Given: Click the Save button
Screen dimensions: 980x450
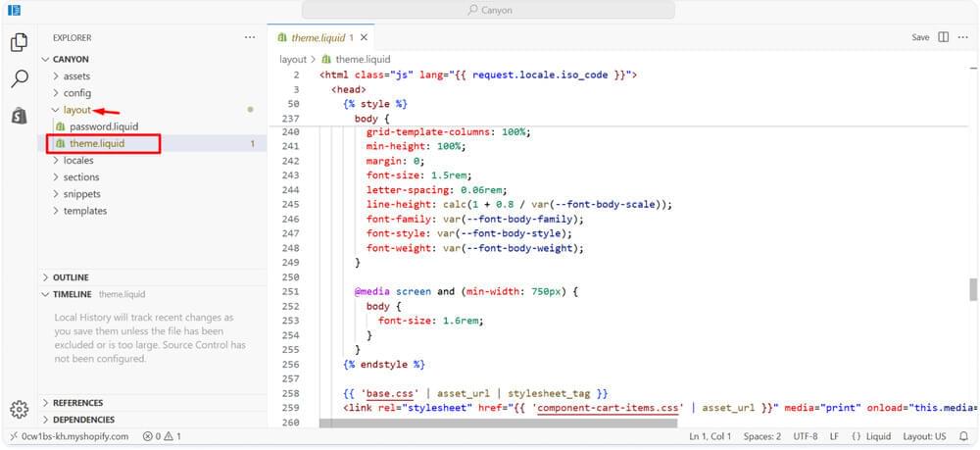Looking at the screenshot, I should [x=920, y=37].
